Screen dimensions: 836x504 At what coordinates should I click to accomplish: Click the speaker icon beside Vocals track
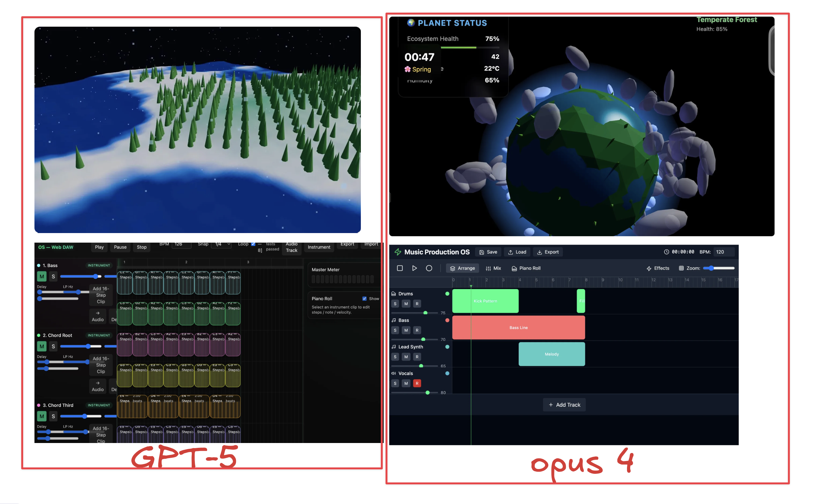click(x=394, y=373)
